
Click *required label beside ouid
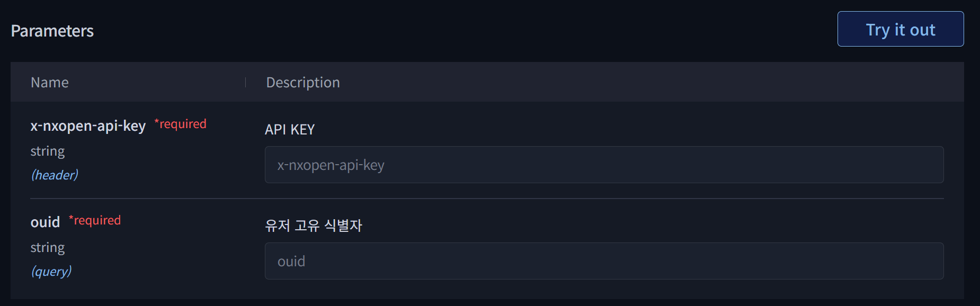95,220
